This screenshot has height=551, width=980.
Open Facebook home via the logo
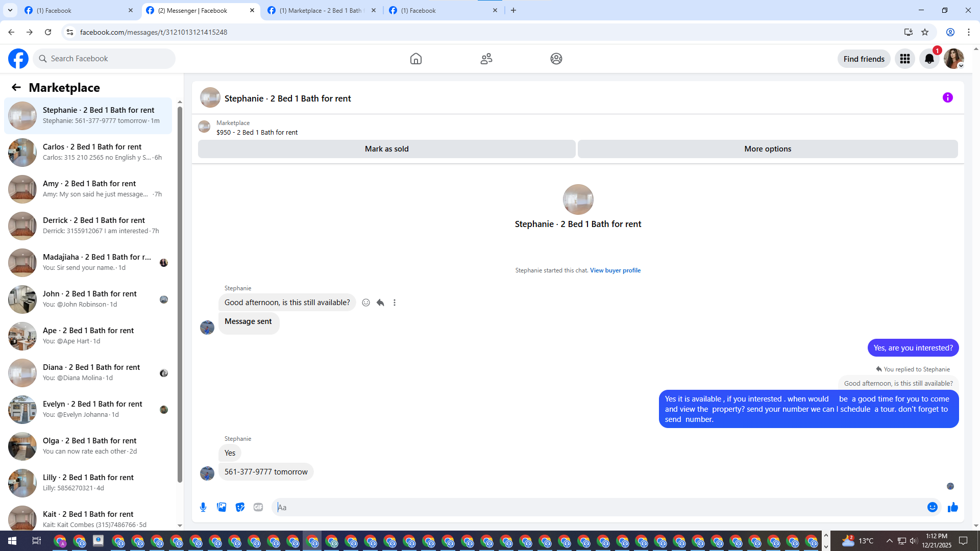click(x=18, y=59)
